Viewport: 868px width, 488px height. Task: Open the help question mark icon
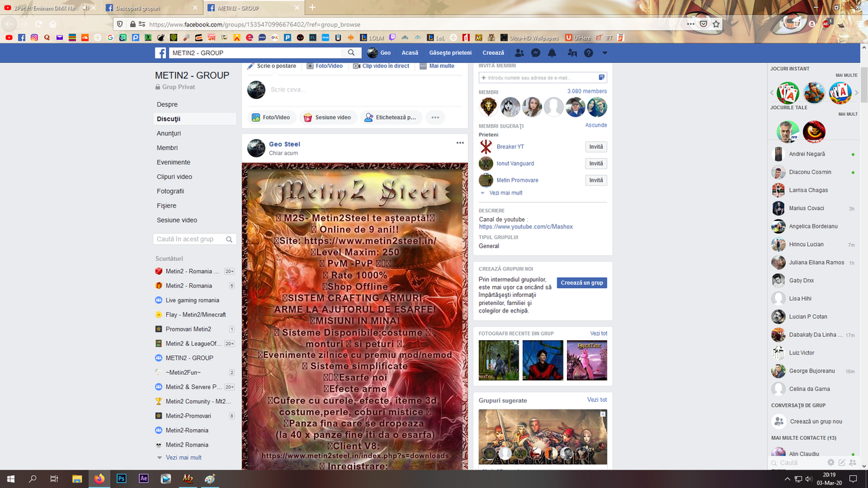(589, 53)
